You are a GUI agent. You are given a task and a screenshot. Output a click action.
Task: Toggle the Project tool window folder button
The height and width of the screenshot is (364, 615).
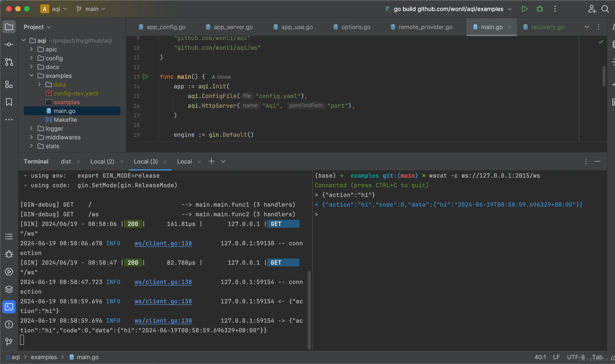9,27
